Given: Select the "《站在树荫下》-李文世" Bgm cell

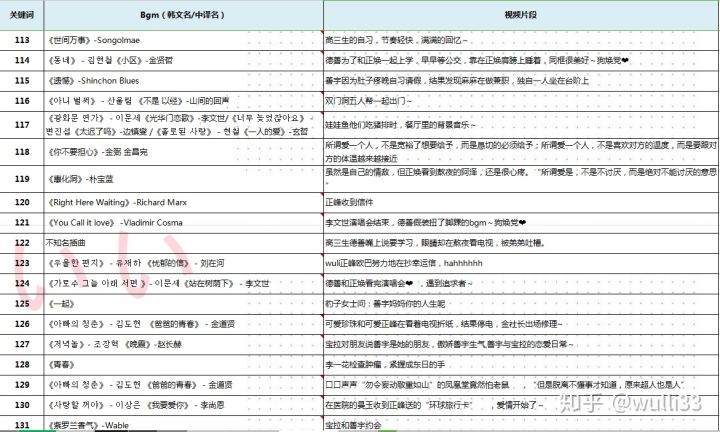Looking at the screenshot, I should click(x=183, y=283).
